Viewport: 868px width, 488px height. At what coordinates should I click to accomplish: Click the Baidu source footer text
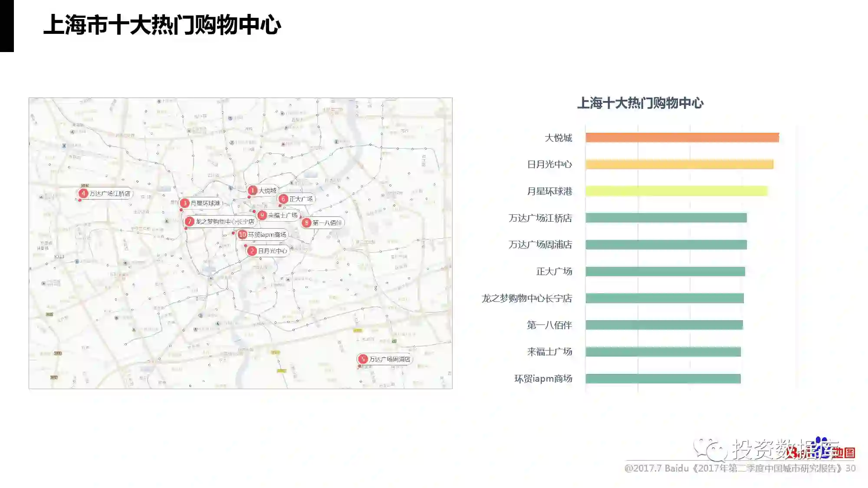click(x=740, y=468)
